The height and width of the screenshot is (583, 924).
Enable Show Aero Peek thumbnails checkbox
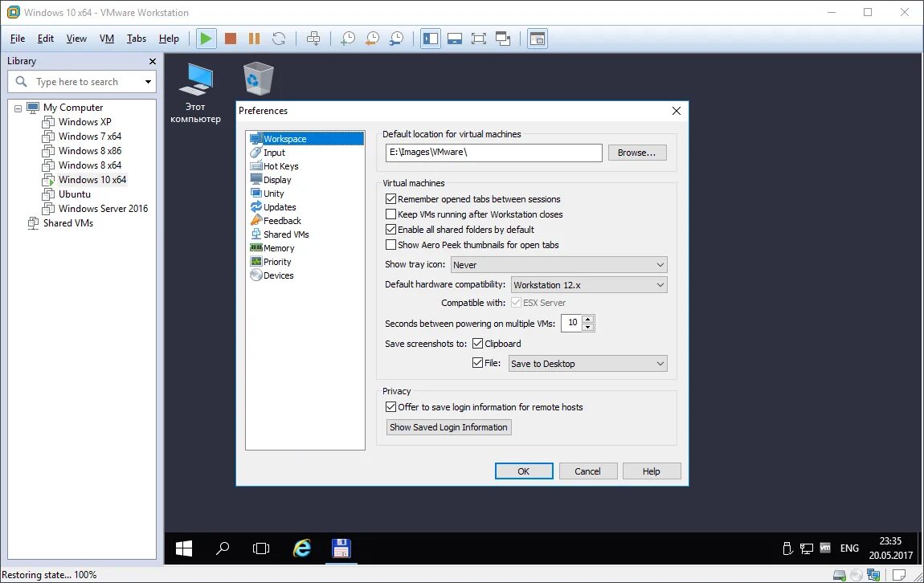pos(390,244)
